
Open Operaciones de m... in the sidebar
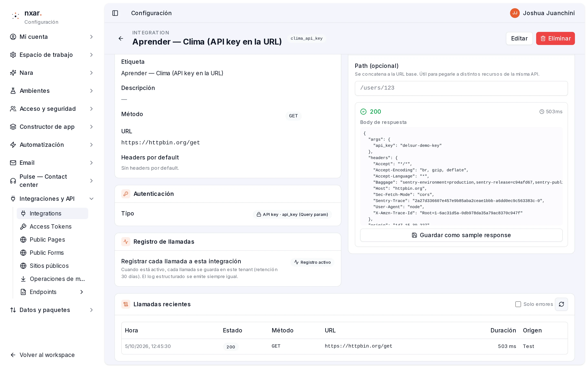coord(52,279)
